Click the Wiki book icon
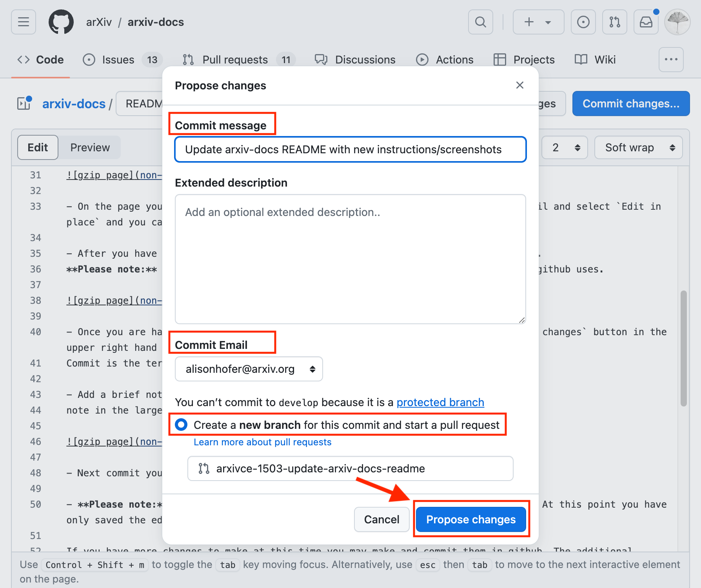The image size is (701, 588). point(580,60)
